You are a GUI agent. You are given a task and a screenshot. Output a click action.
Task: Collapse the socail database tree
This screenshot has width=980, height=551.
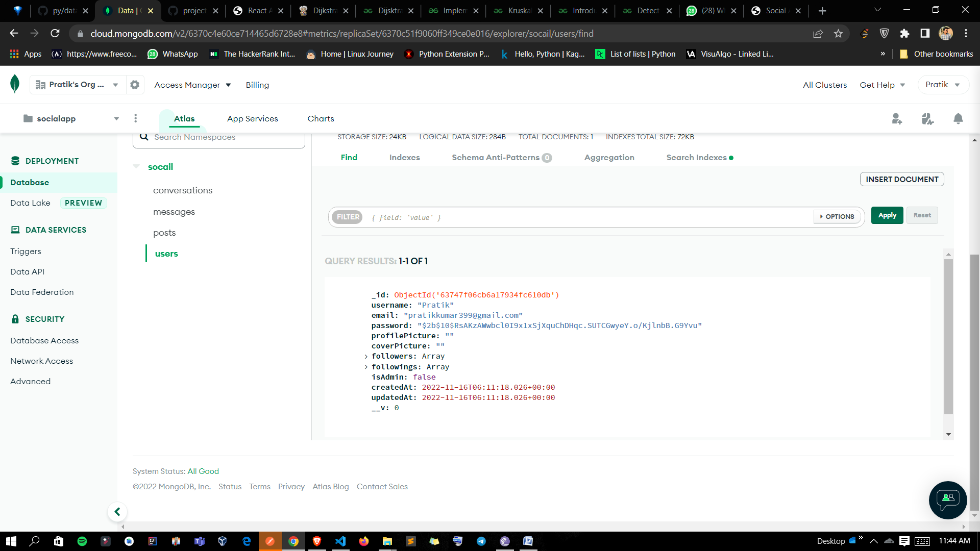[136, 166]
